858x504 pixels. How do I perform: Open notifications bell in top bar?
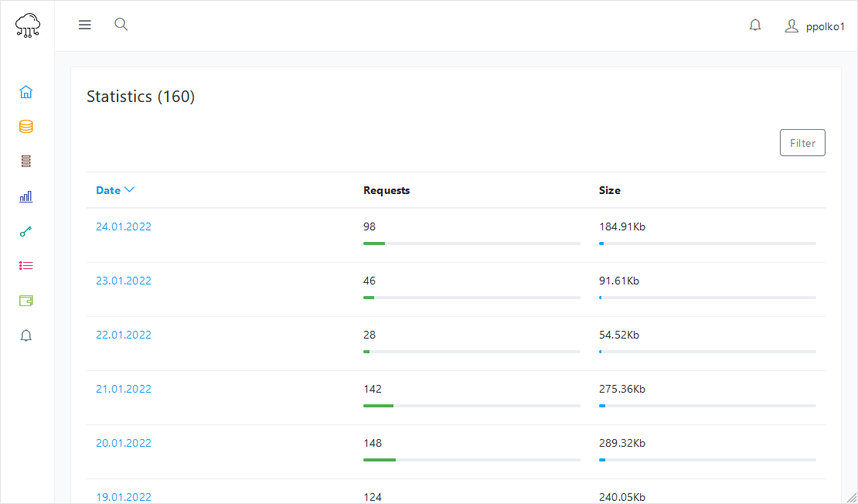click(755, 26)
